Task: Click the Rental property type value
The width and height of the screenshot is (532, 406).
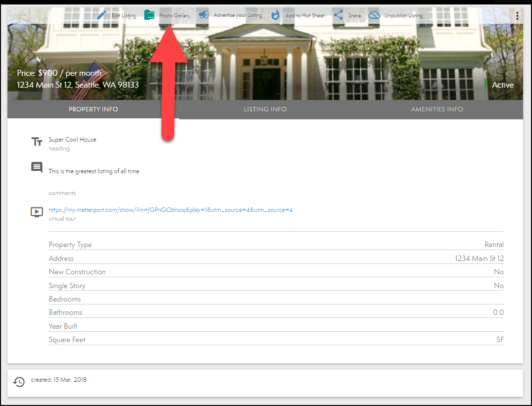Action: (493, 244)
